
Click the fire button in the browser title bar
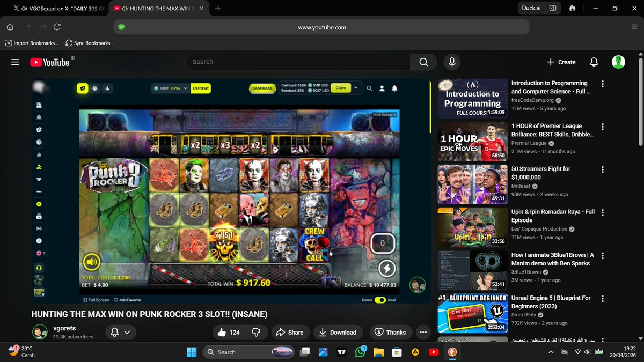click(573, 8)
